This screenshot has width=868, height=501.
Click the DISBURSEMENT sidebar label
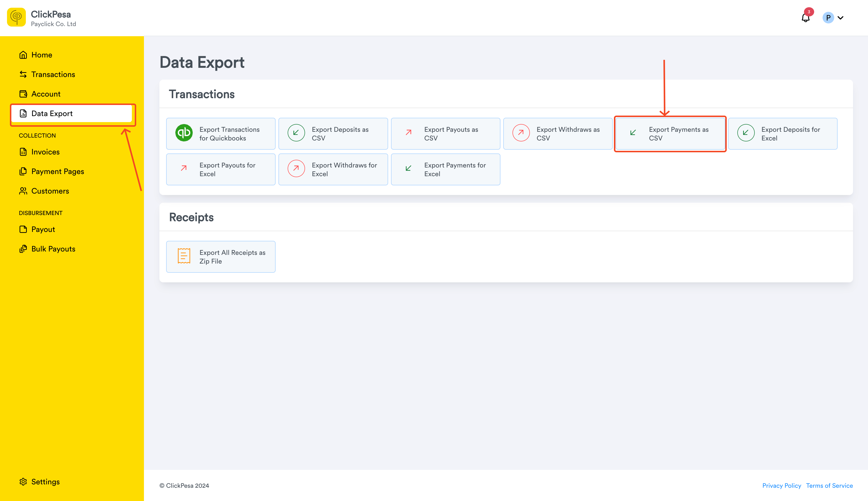(x=41, y=213)
